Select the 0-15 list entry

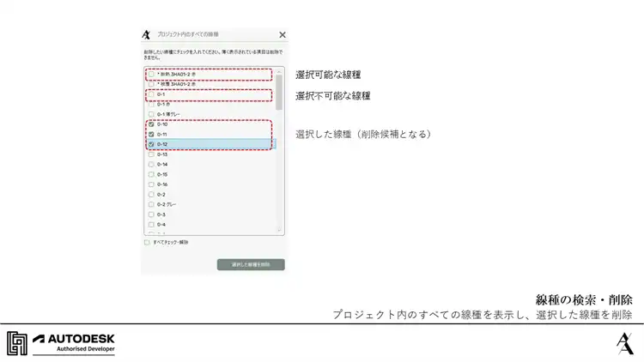[211, 174]
